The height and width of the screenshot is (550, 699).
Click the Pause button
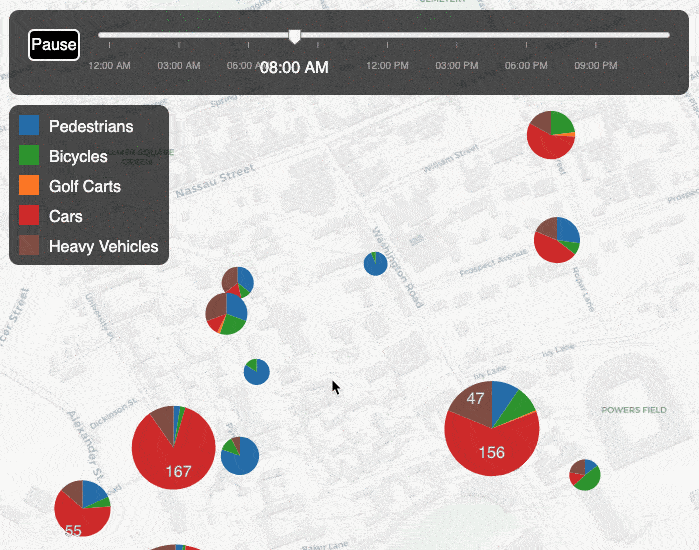(54, 45)
